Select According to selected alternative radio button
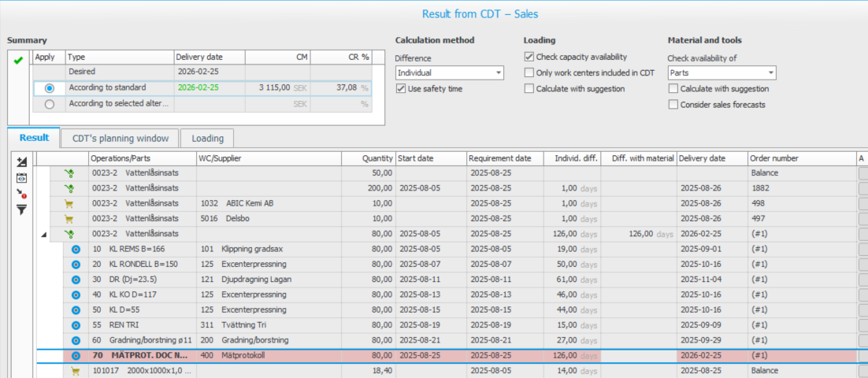 [49, 103]
